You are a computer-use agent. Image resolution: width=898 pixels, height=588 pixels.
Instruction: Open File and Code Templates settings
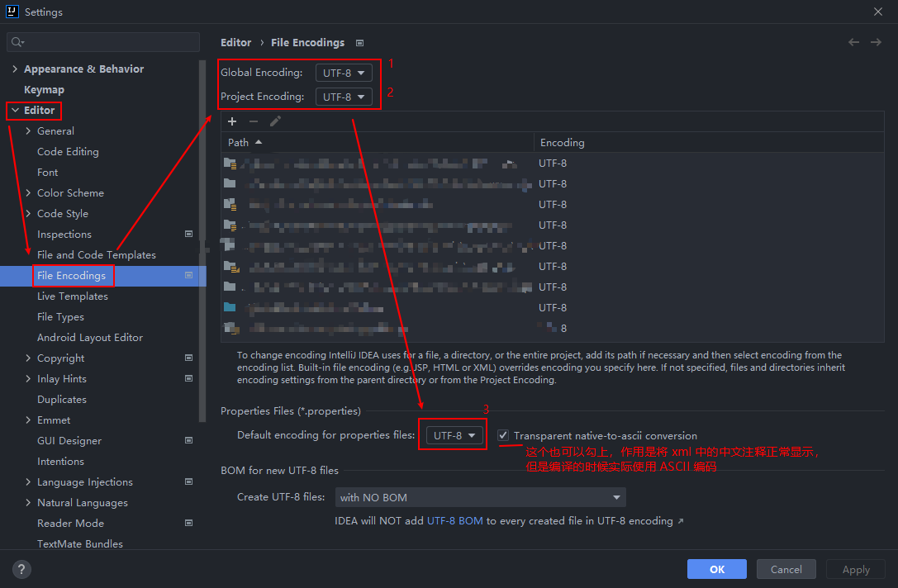pos(96,255)
